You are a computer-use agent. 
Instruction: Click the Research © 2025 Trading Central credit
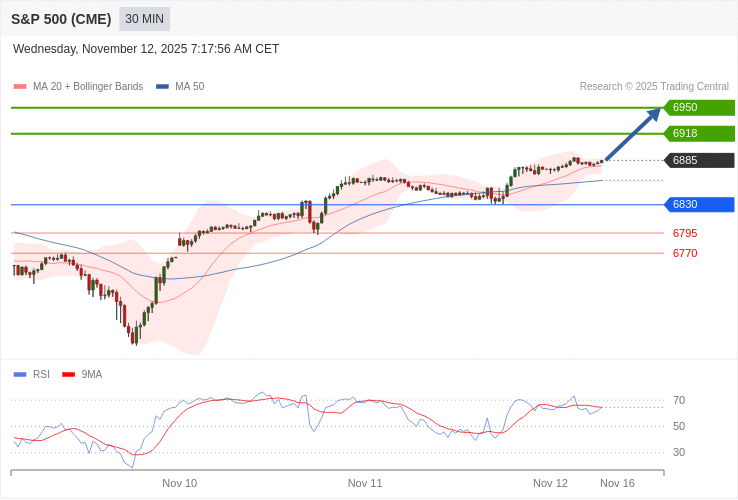(654, 87)
